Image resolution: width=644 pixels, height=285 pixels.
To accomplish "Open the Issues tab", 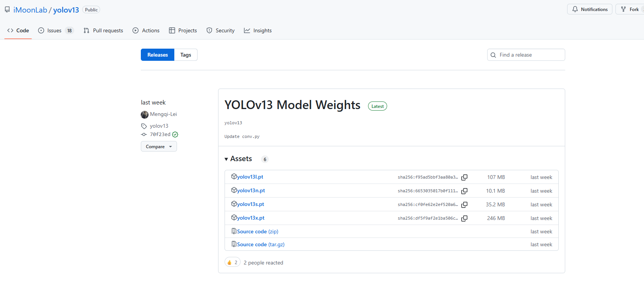I will (56, 30).
